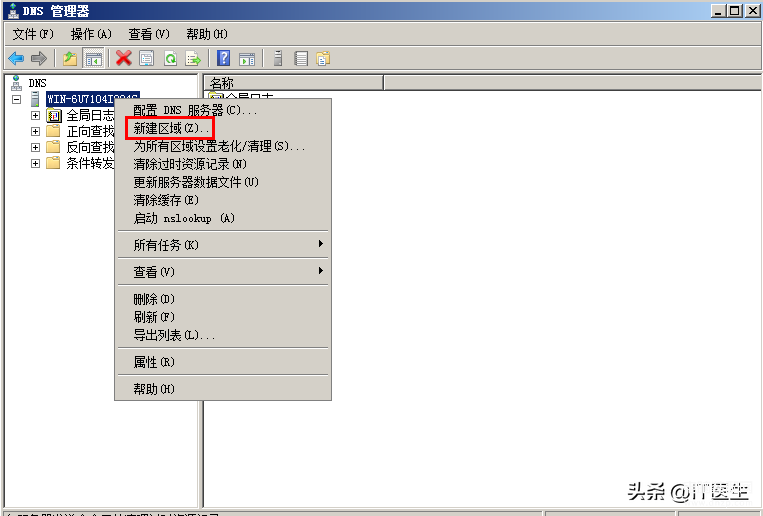
Task: Click the red X Delete toolbar icon
Action: pos(124,59)
